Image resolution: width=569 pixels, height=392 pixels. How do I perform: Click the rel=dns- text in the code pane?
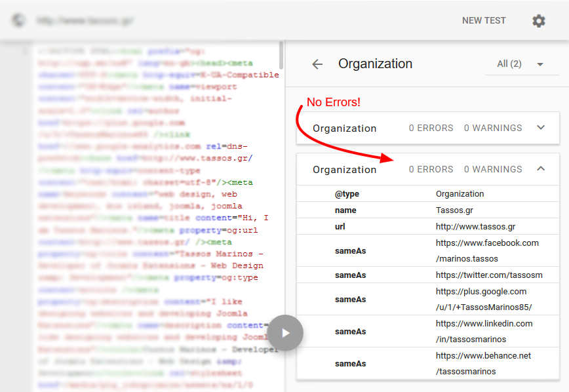pos(227,146)
